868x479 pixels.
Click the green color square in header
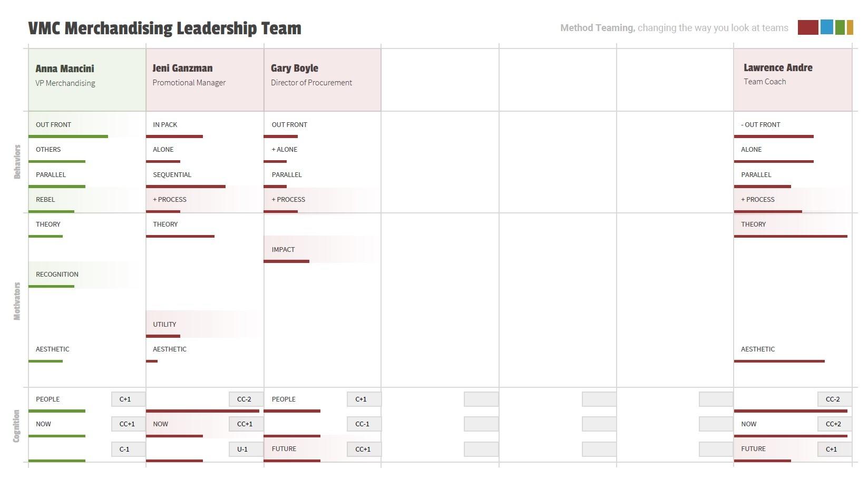840,27
